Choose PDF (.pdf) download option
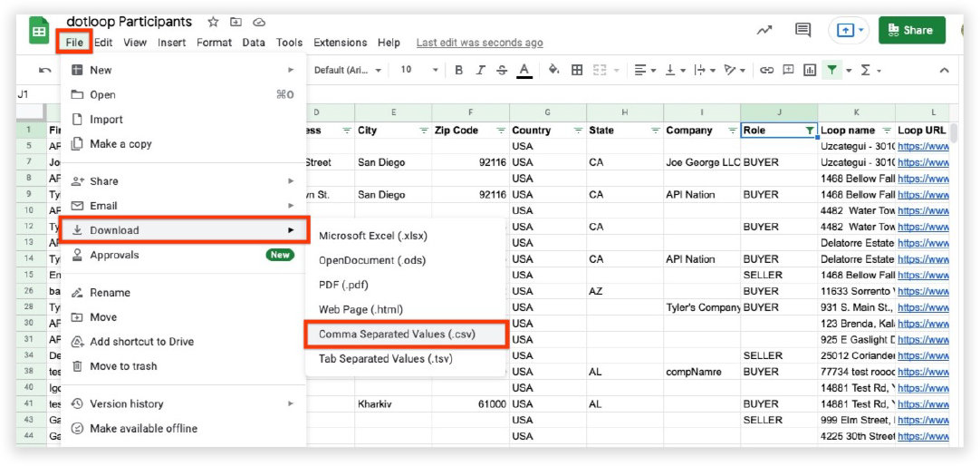This screenshot has height=466, width=980. [x=407, y=285]
